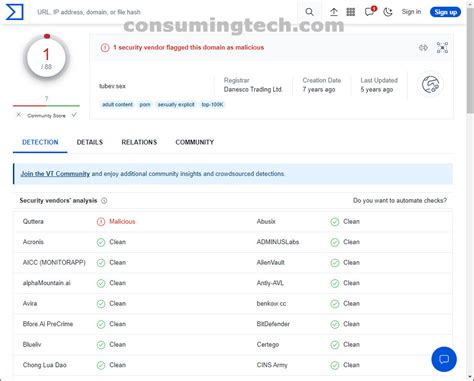474x381 pixels.
Task: Switch to the RELATIONS tab
Action: coord(139,142)
